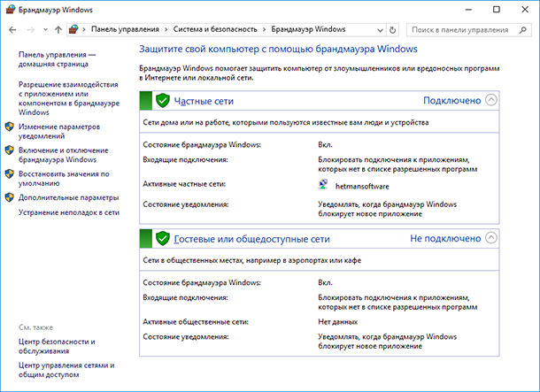Click the 'Система и безопасность' breadcrumb

[215, 29]
